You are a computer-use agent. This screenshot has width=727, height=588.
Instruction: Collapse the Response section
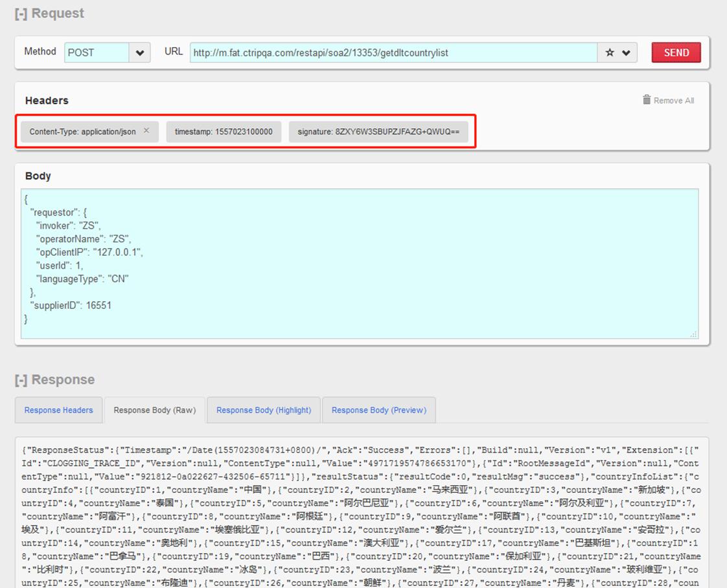21,380
